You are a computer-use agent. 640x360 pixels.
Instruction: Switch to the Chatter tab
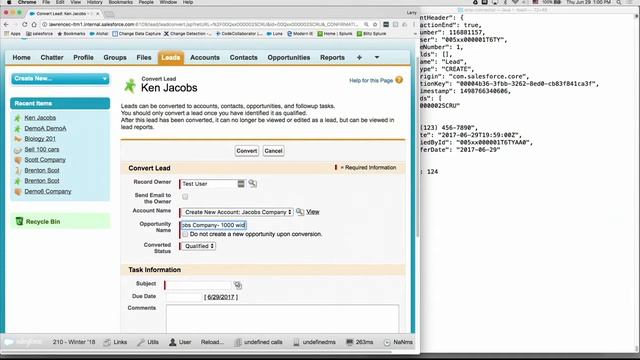coord(52,58)
